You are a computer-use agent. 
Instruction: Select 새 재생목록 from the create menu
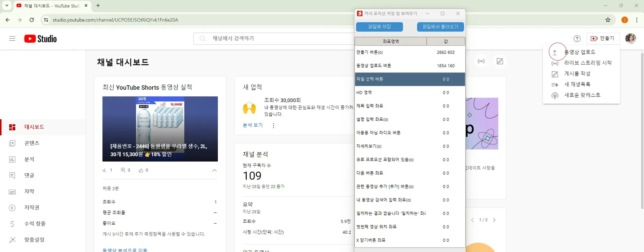[581, 84]
